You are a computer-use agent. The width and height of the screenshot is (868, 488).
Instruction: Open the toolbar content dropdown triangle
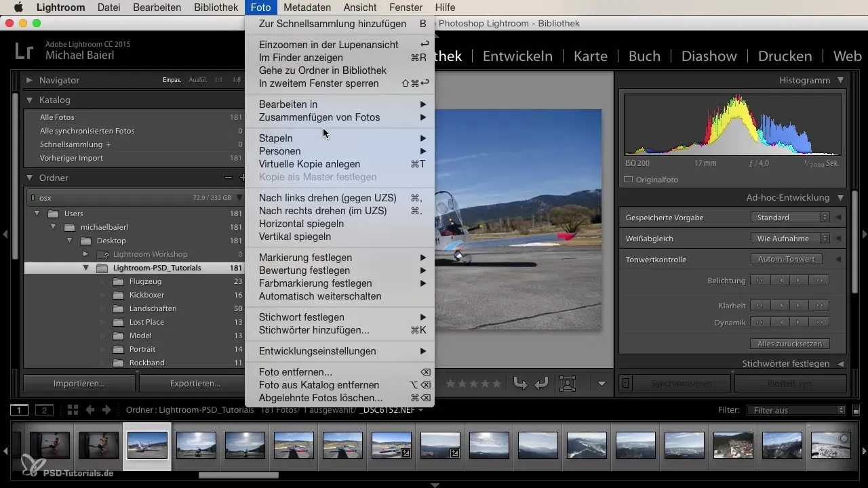(x=601, y=384)
